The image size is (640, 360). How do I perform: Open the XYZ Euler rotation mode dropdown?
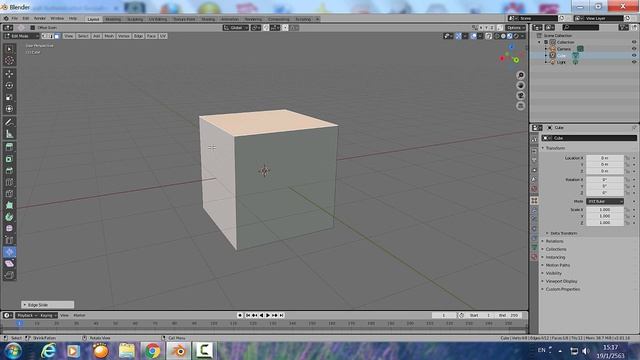605,202
